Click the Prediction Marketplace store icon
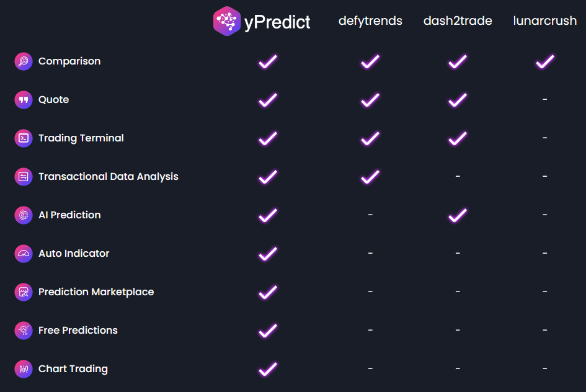Screen dimensions: 586x392 (24, 292)
